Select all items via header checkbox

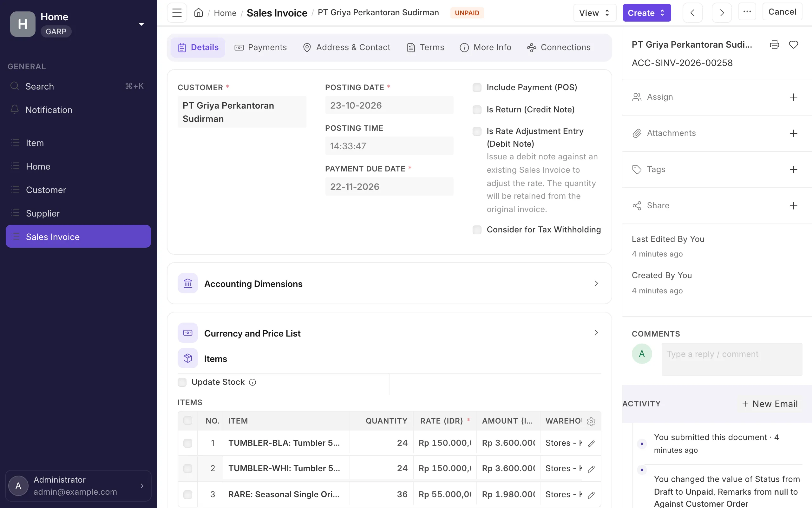click(x=187, y=420)
